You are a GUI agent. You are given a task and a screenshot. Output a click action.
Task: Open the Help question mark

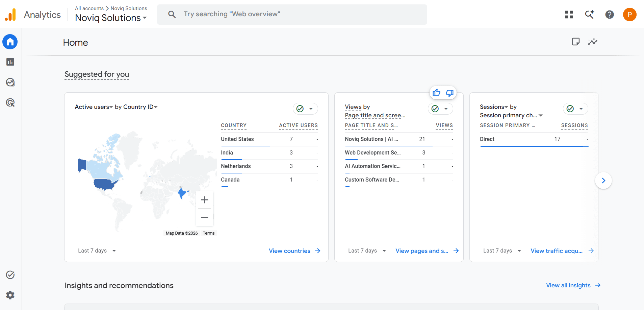[610, 15]
